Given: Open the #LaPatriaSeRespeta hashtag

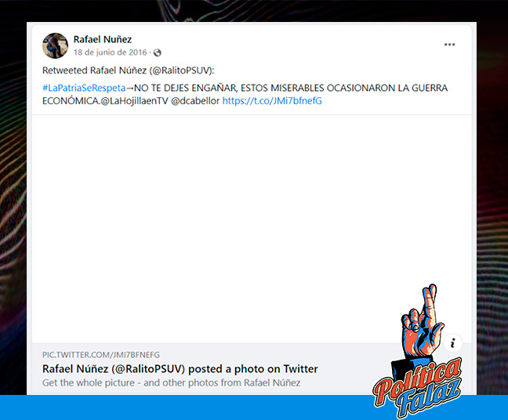Looking at the screenshot, I should pos(84,88).
